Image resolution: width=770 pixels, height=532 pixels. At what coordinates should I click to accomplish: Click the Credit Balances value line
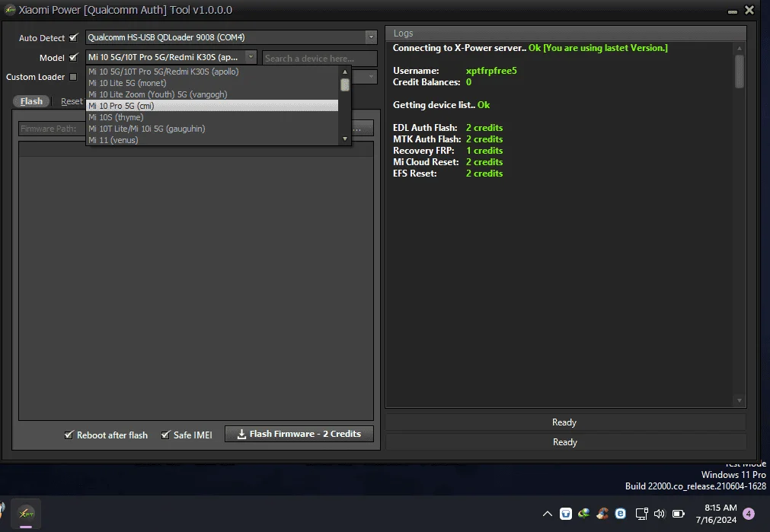point(432,82)
